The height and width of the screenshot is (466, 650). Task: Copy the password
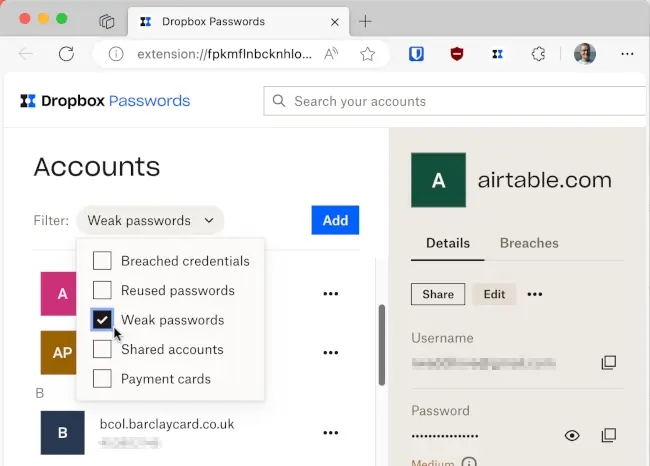[609, 435]
